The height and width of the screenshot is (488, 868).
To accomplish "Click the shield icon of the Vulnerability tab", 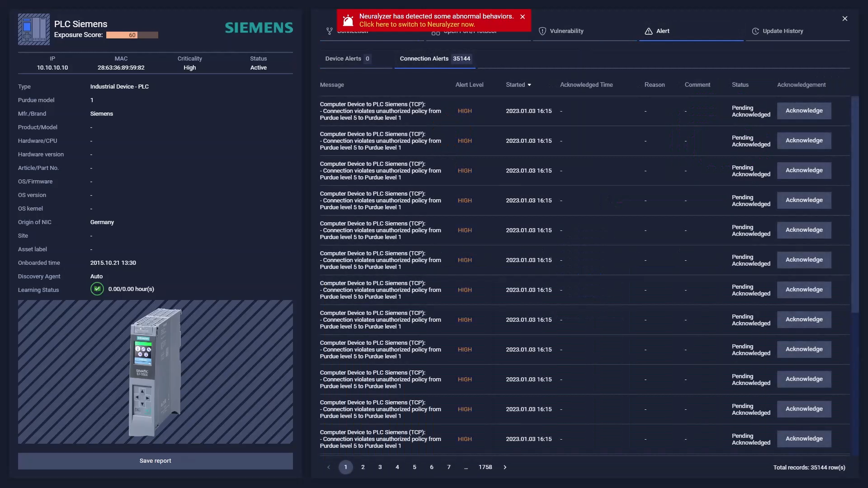I will coord(542,31).
